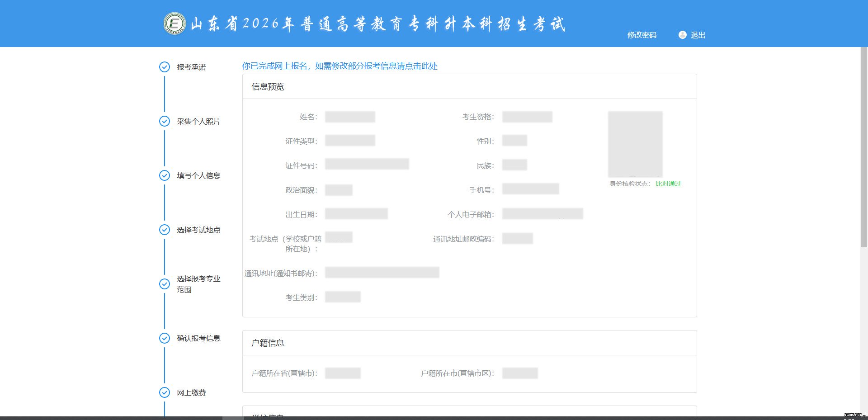Click the checkmark icon for 采集个人照片 step
This screenshot has height=420, width=868.
[165, 121]
